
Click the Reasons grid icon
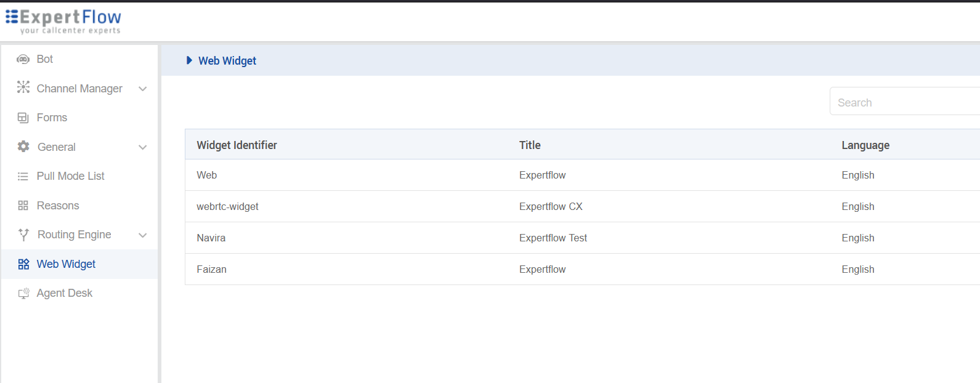pos(23,206)
